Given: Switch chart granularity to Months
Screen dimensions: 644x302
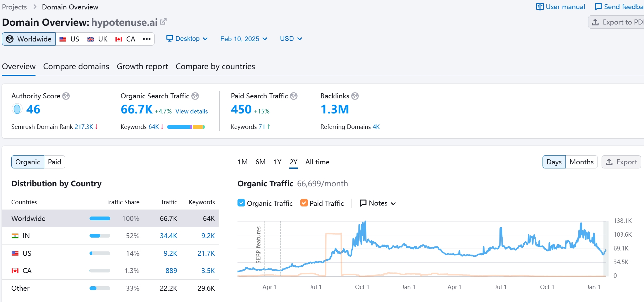Looking at the screenshot, I should pos(581,162).
